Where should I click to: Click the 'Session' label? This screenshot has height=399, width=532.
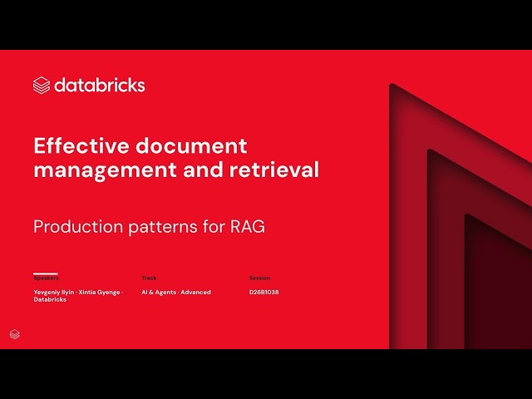[x=259, y=278]
